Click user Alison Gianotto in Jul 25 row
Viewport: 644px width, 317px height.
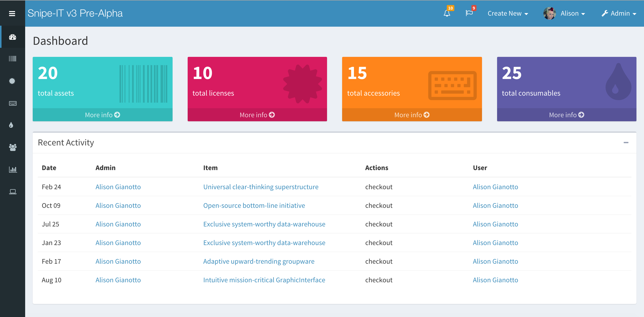point(496,224)
